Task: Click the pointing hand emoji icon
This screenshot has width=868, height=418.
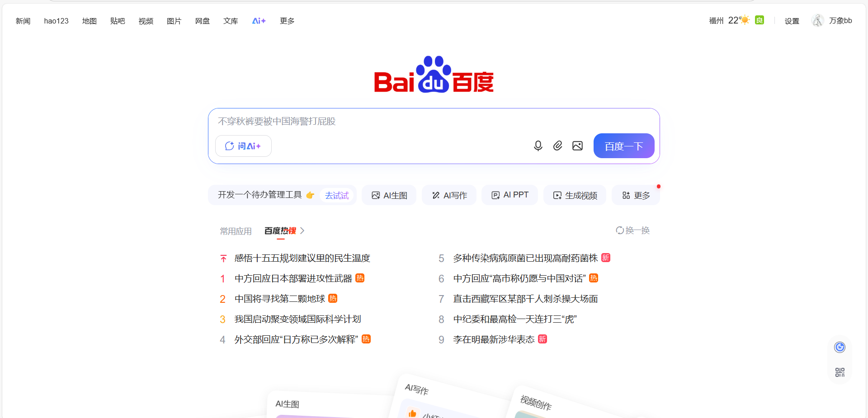Action: point(310,195)
